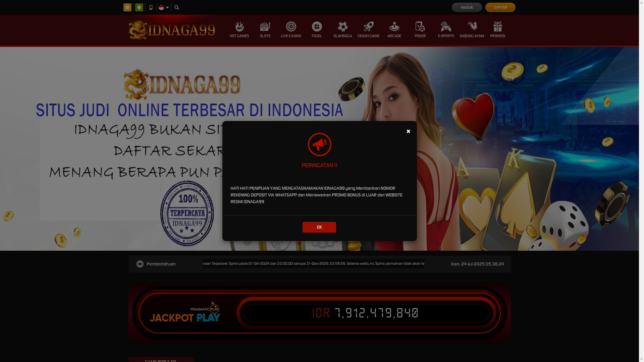Expand the Indonesian flag language dropdown
Screen dimensions: 644x362
[164, 7]
